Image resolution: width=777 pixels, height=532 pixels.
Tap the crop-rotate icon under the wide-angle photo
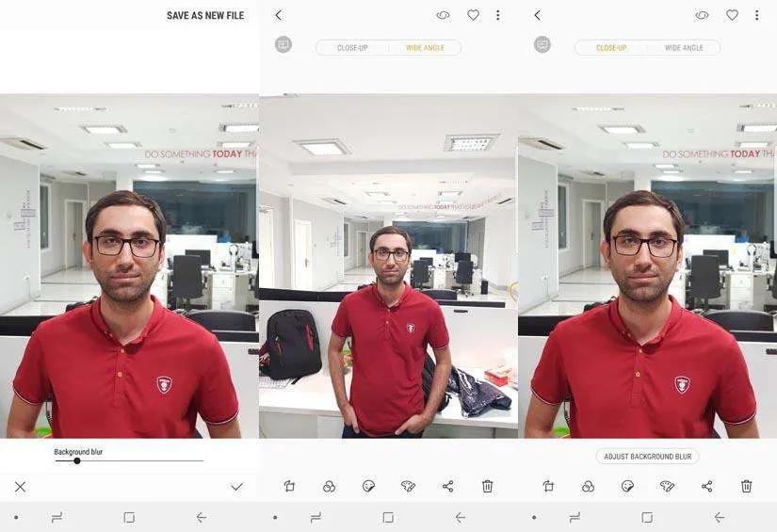point(290,486)
